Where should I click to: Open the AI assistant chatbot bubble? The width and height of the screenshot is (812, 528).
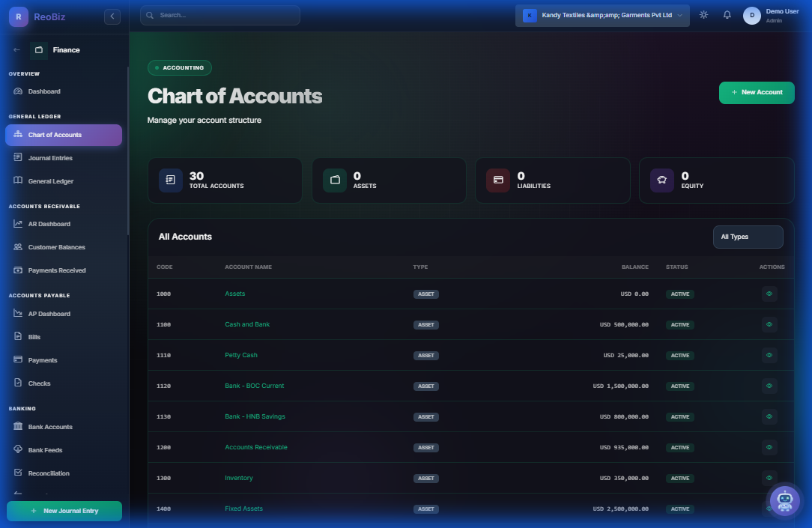pyautogui.click(x=784, y=500)
